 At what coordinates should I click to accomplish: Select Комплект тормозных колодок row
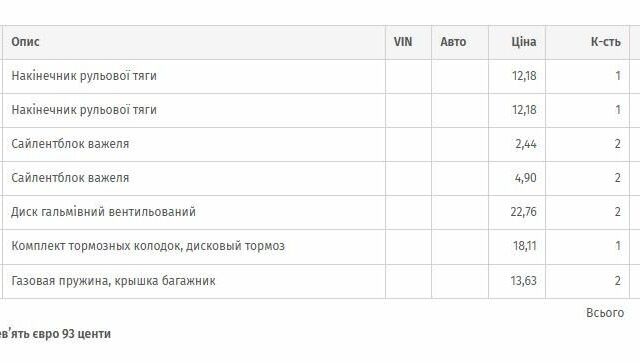pos(316,247)
